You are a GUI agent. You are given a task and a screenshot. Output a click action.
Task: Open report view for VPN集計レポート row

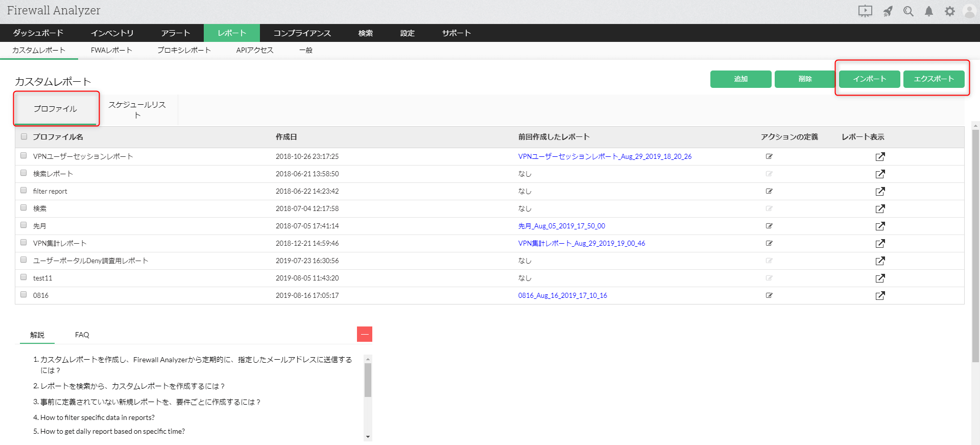click(880, 243)
